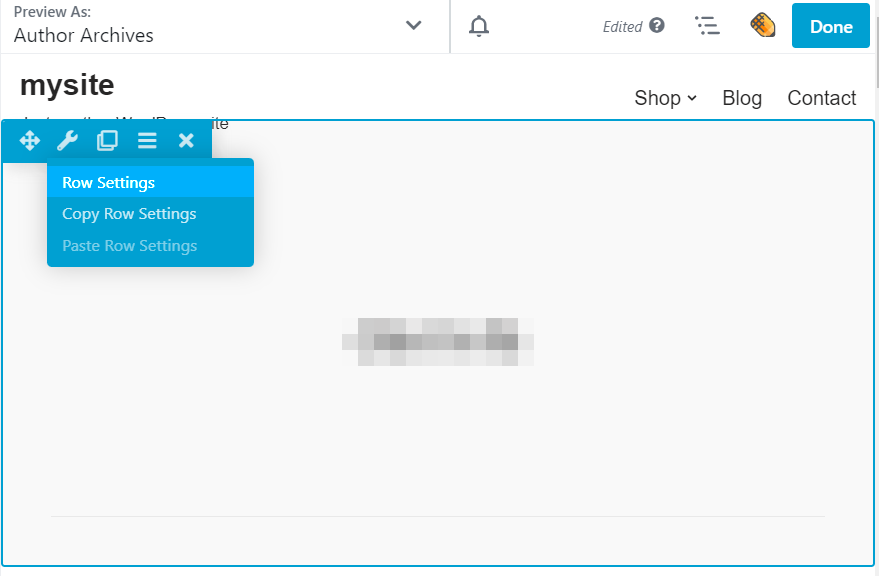Open the row wrench settings icon
Viewport: 879px width, 576px height.
tap(67, 140)
